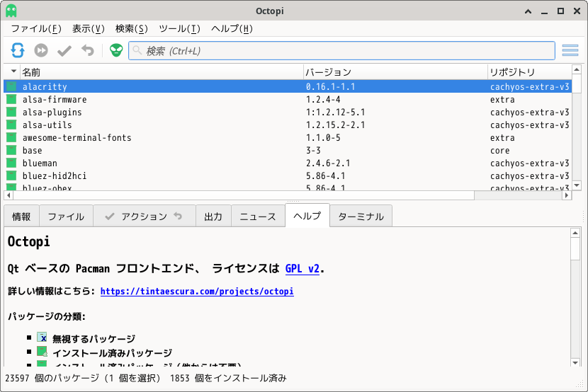The width and height of the screenshot is (588, 392).
Task: Click the installed icon beside alacritty
Action: tap(11, 86)
